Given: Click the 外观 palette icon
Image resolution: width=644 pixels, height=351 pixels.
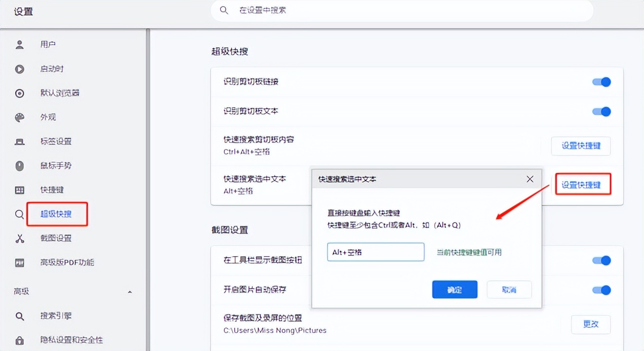Looking at the screenshot, I should (19, 117).
